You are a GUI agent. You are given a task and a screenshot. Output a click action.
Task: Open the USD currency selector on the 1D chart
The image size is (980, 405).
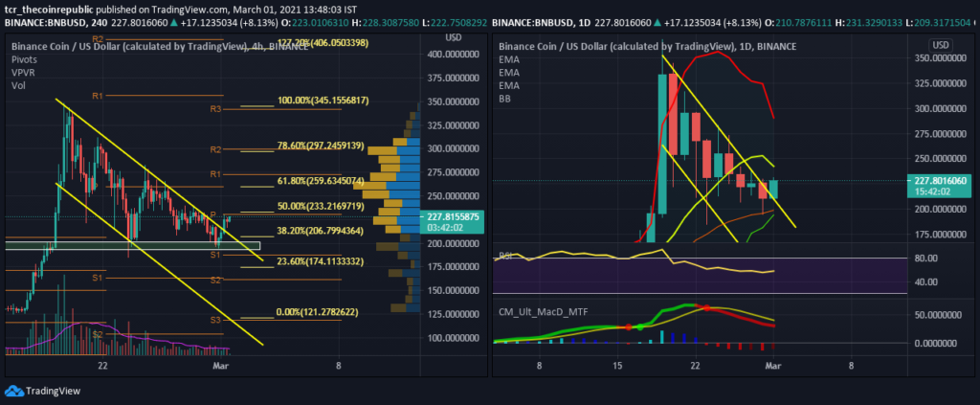[x=940, y=45]
